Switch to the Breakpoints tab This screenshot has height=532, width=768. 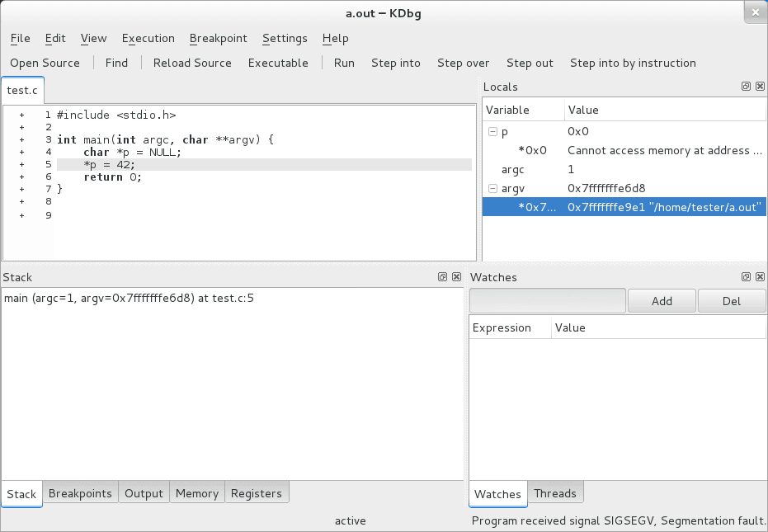80,493
